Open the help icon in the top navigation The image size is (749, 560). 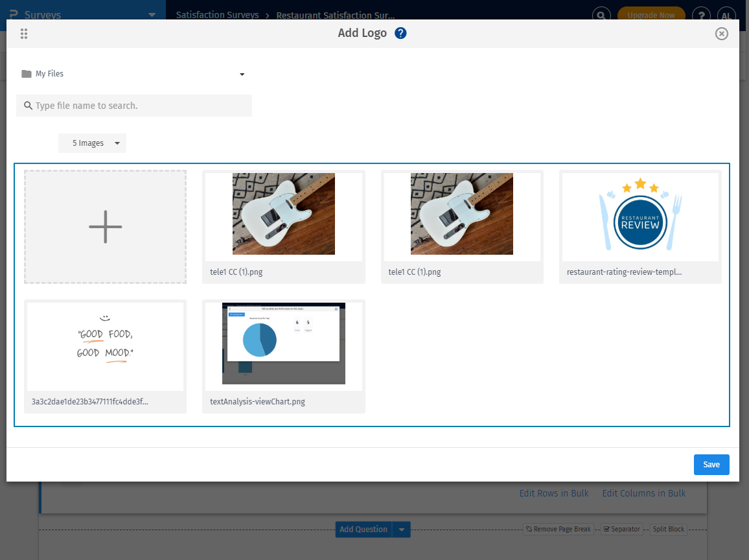click(x=701, y=15)
